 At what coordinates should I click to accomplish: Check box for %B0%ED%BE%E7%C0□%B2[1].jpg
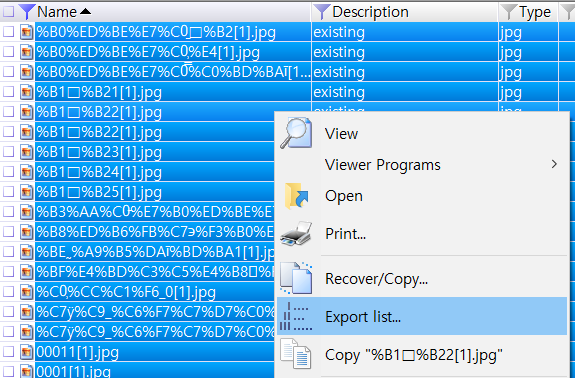point(8,32)
